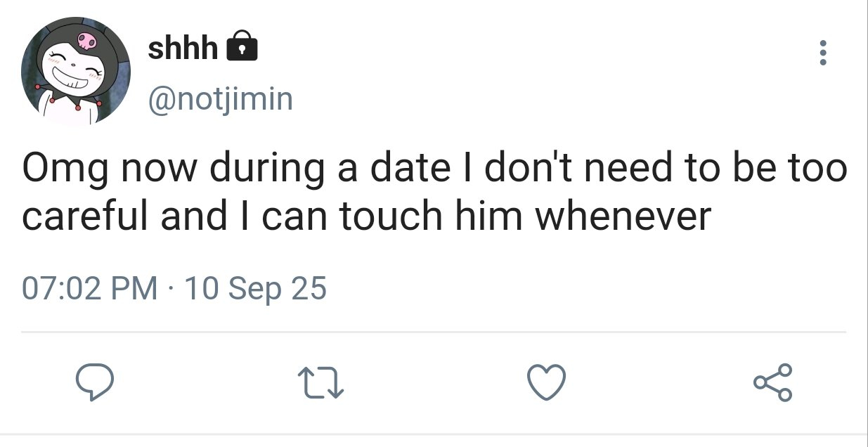Share the tweet via share icon
This screenshot has height=447, width=868.
coord(773,383)
